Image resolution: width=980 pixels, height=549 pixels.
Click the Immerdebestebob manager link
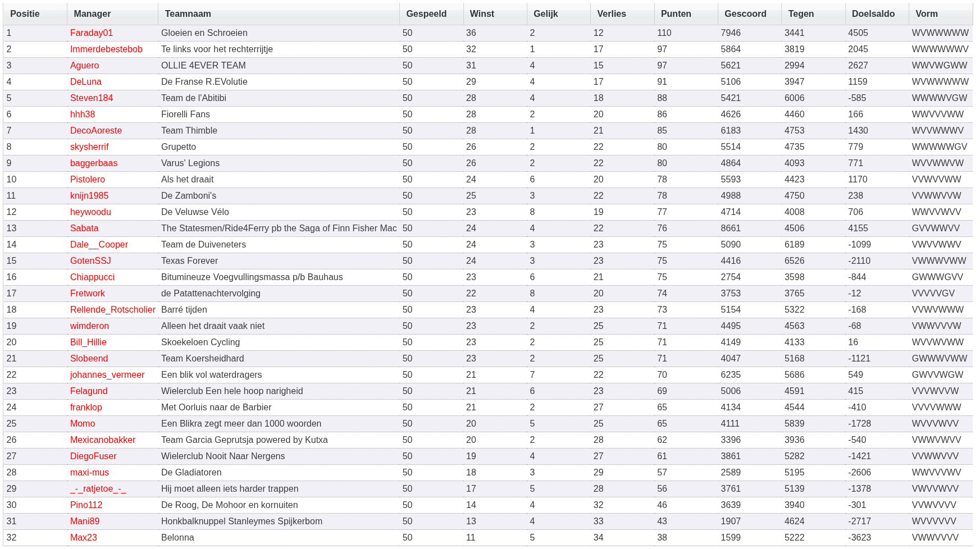point(106,49)
